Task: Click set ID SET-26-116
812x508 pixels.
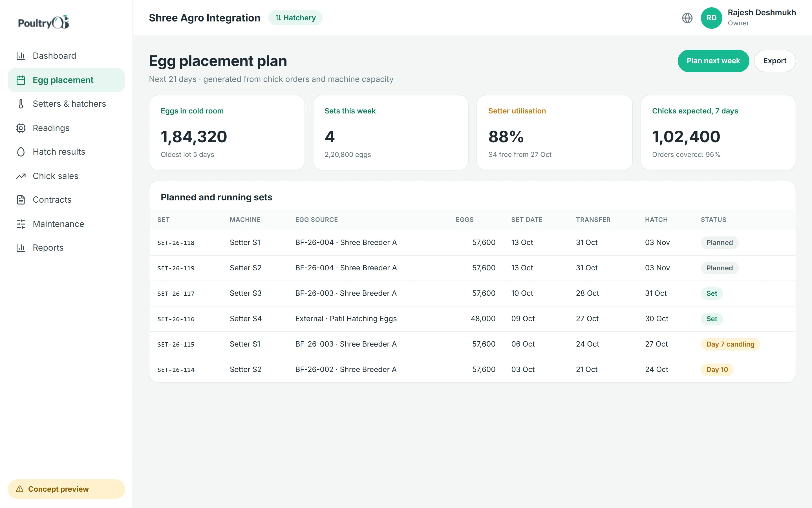Action: [176, 319]
